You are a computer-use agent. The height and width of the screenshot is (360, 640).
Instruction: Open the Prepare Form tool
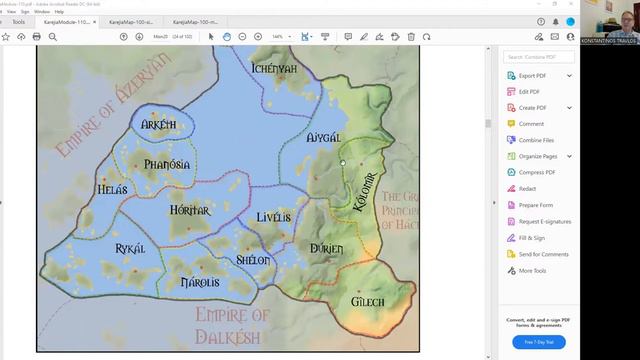536,205
